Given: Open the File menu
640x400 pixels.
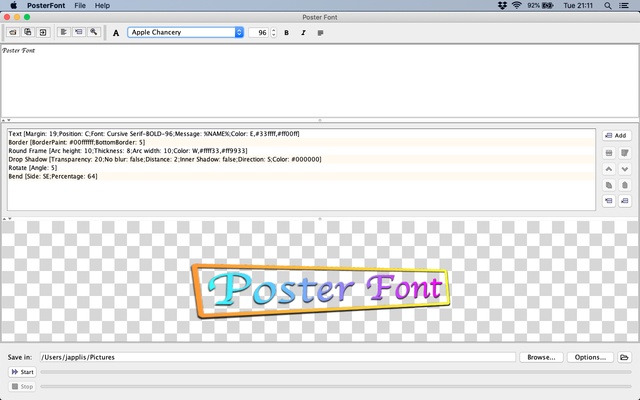Looking at the screenshot, I should 80,5.
